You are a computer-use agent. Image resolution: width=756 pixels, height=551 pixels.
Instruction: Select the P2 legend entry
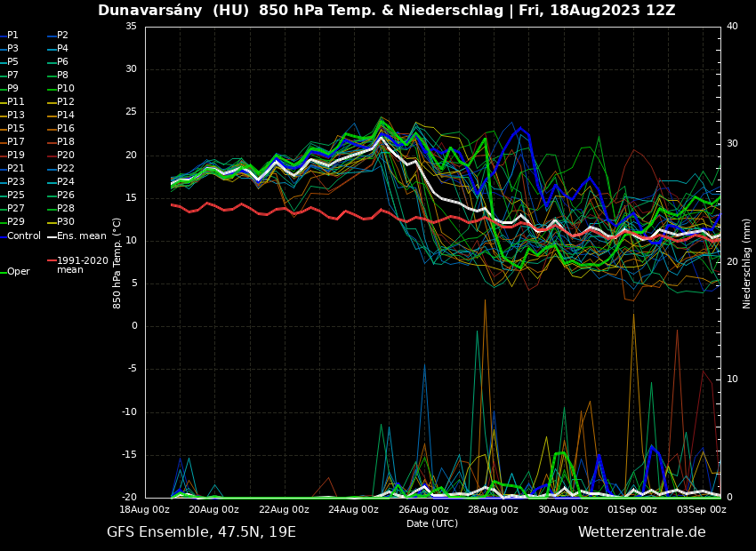[x=62, y=36]
